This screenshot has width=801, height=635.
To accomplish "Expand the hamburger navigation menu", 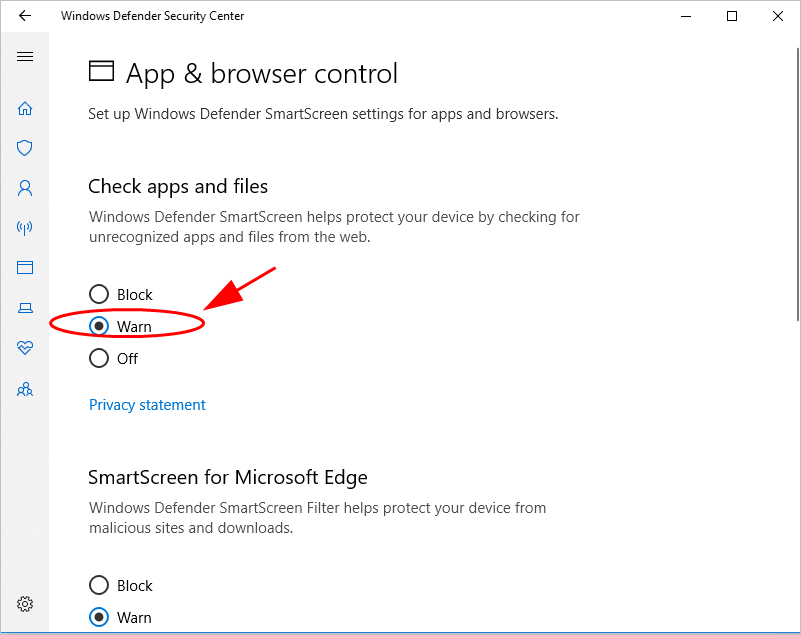I will tap(25, 57).
